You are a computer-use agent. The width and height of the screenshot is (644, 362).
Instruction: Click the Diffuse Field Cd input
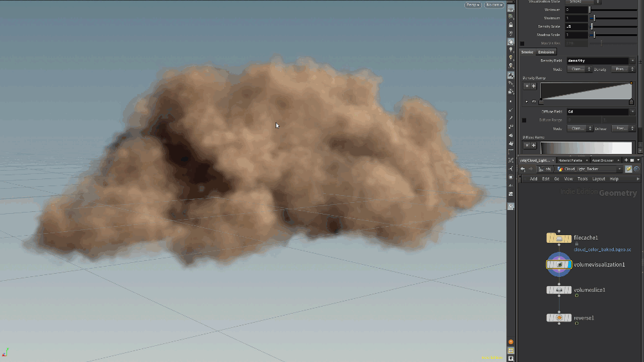pyautogui.click(x=598, y=112)
